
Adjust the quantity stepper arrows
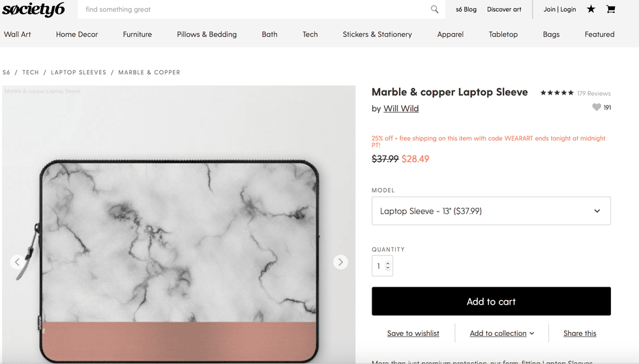click(x=388, y=266)
